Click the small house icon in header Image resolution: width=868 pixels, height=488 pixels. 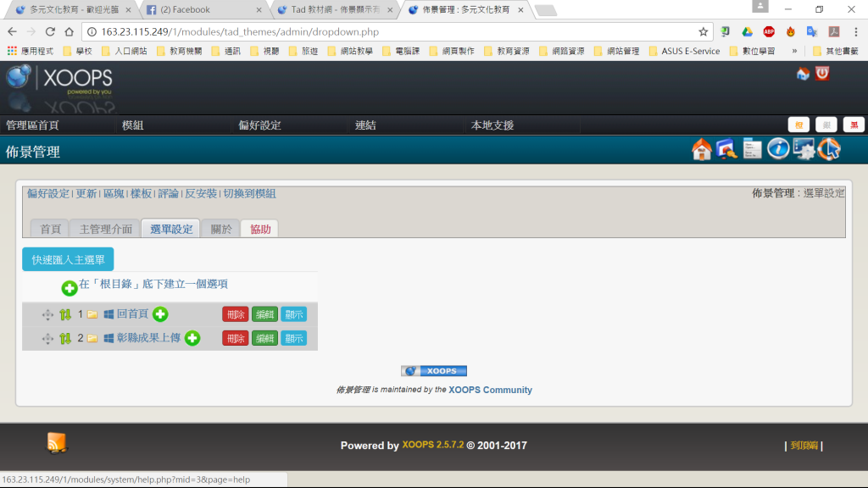[x=803, y=74]
